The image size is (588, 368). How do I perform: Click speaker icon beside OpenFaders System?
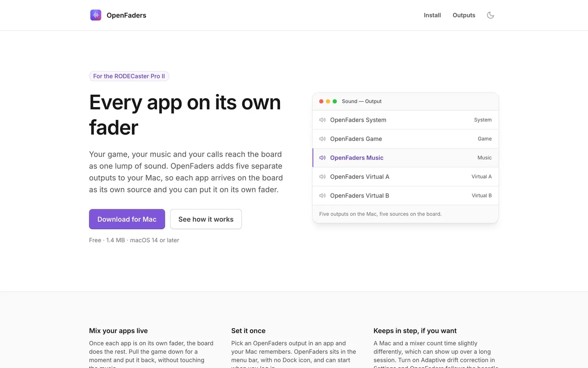click(323, 120)
